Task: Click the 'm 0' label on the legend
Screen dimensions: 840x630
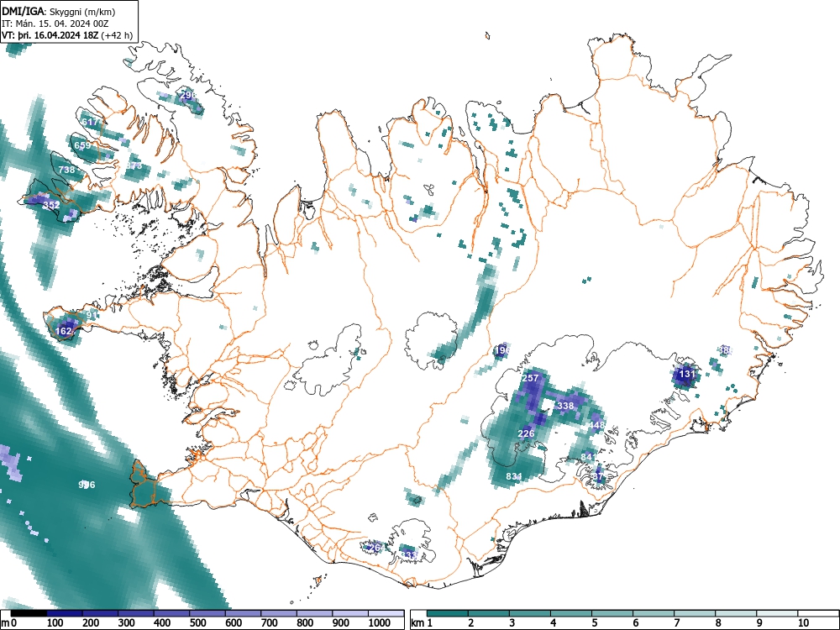Action: pos(9,623)
